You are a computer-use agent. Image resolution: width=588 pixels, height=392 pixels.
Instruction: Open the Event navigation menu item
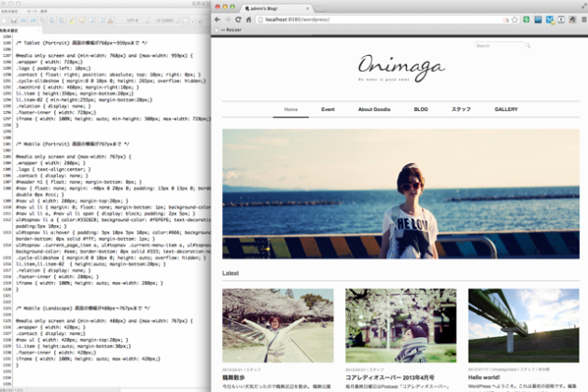328,109
